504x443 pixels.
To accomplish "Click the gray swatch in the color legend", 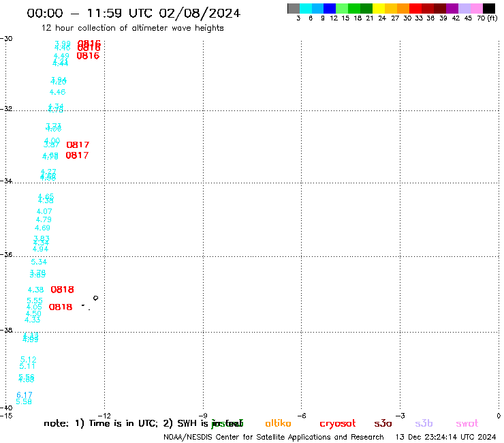I will 294,8.
